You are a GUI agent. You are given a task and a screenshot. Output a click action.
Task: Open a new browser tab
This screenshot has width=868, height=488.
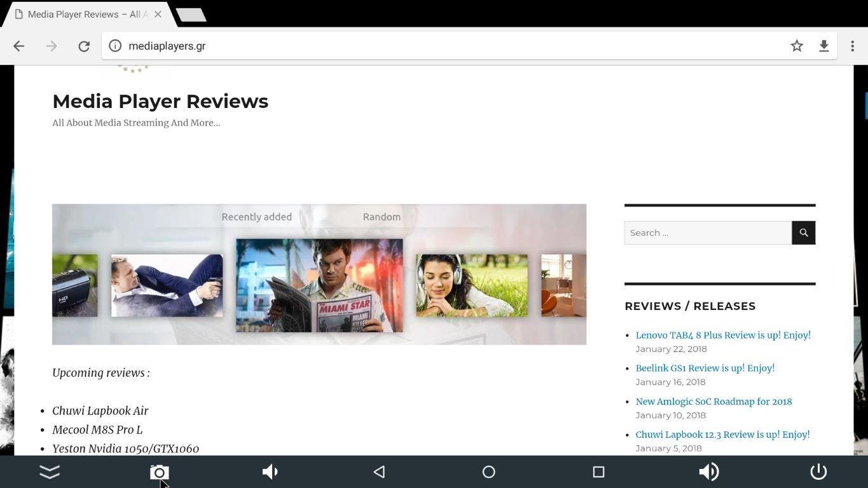190,15
